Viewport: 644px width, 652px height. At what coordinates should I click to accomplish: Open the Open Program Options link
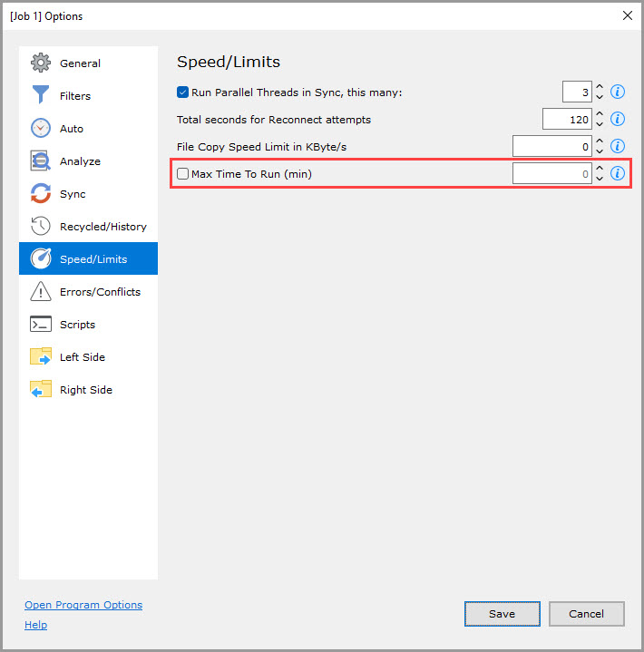pos(83,605)
